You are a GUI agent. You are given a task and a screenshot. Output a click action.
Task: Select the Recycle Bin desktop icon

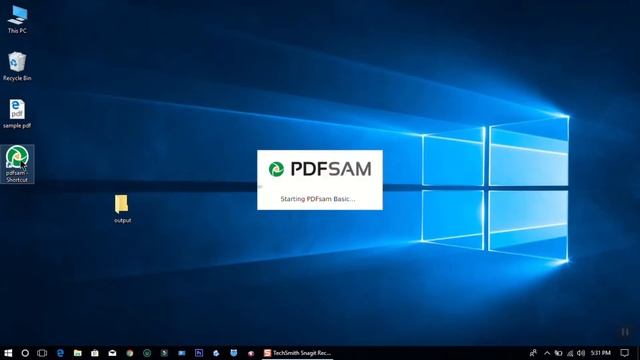pyautogui.click(x=17, y=67)
